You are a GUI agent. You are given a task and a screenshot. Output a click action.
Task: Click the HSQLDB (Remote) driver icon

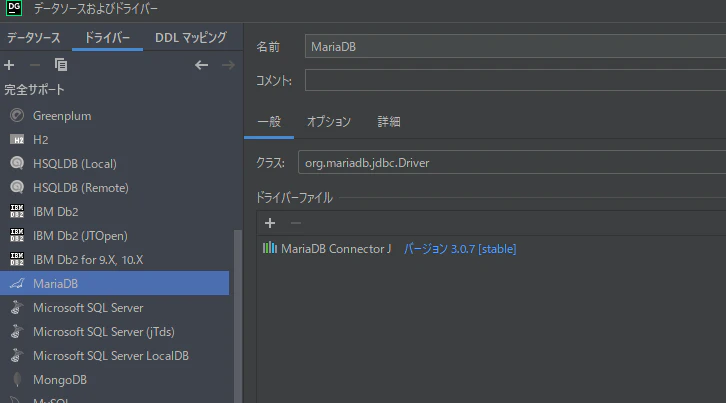pyautogui.click(x=17, y=187)
